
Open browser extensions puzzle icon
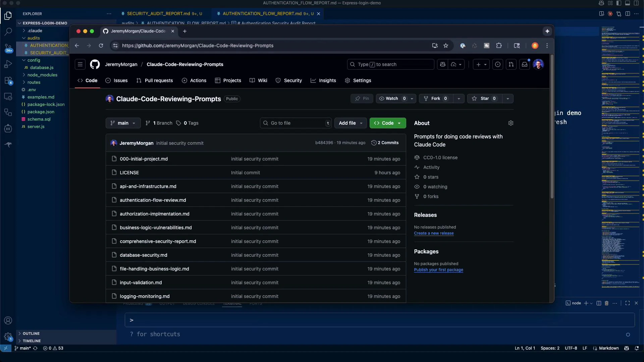[499, 46]
